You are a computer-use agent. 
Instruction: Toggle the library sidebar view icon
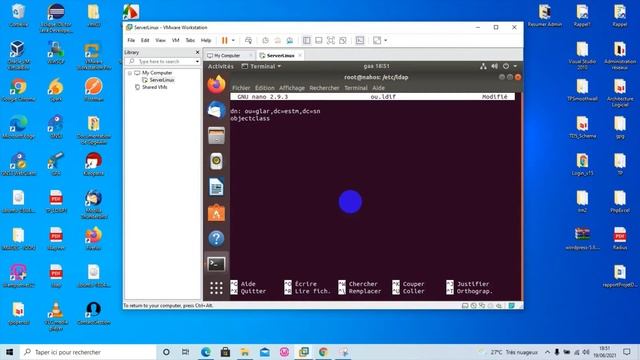click(307, 40)
